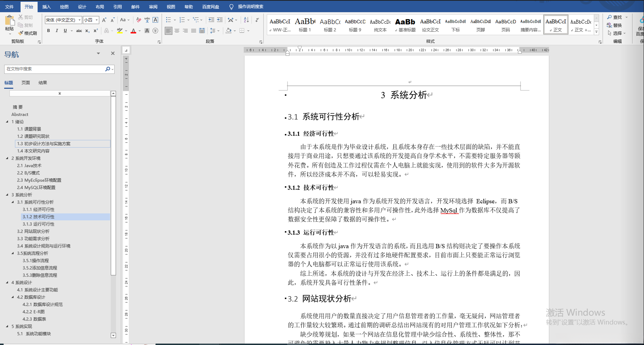
Task: Collapse section 3 系统分析 in navigation pane
Action: point(8,195)
